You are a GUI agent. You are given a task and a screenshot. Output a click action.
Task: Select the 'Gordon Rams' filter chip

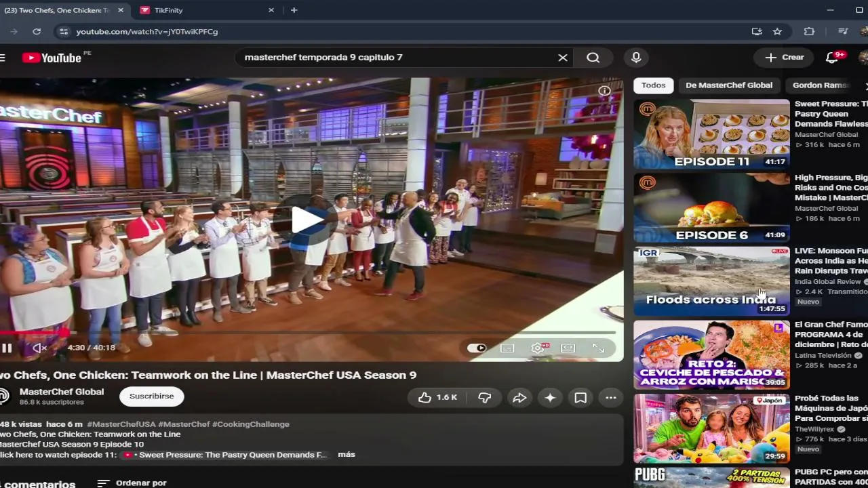[x=821, y=85]
